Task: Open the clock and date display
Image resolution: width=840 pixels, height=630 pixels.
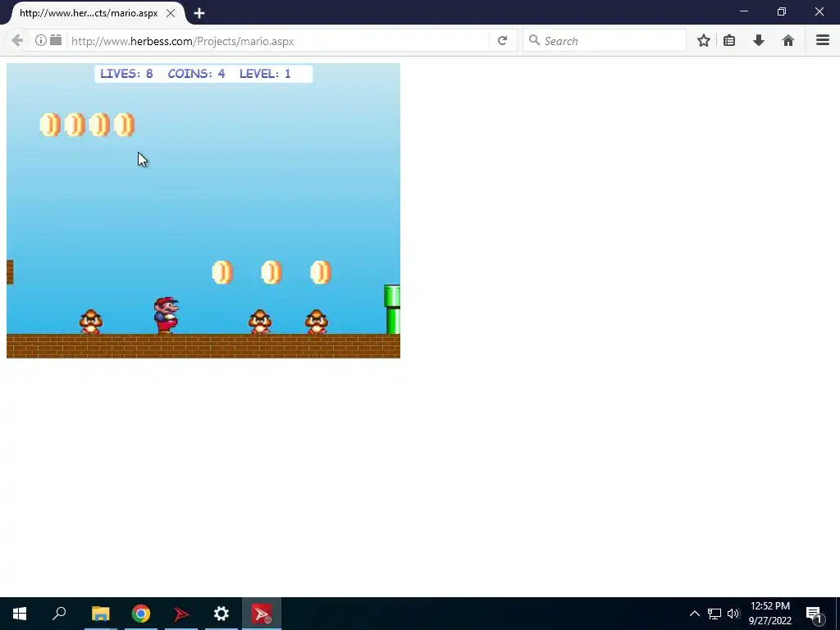Action: 769,614
